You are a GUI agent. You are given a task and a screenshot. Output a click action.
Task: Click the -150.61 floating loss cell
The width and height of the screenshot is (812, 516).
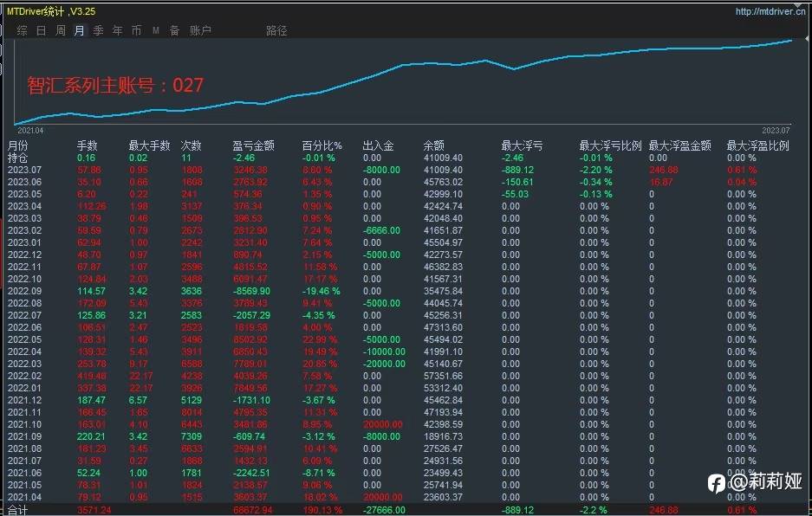click(x=517, y=182)
